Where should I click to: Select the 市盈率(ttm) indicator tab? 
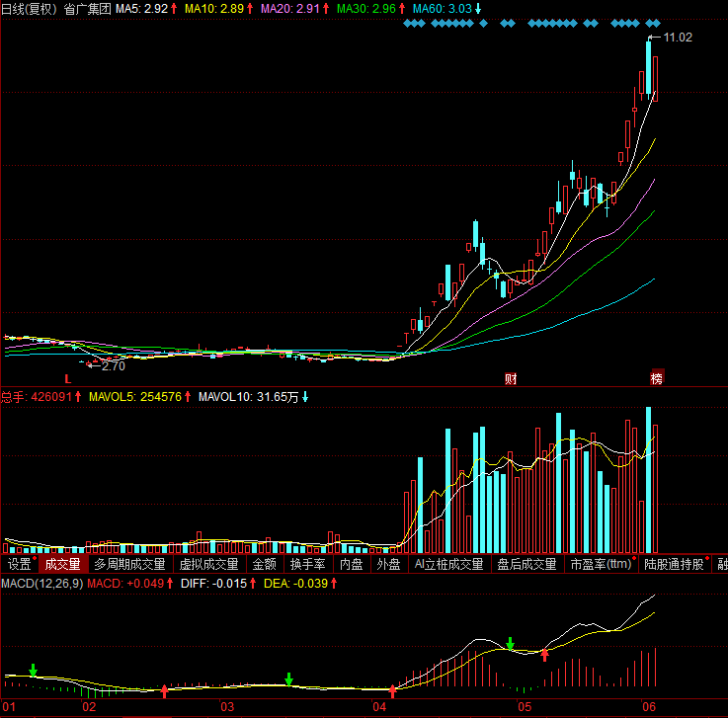pos(601,564)
